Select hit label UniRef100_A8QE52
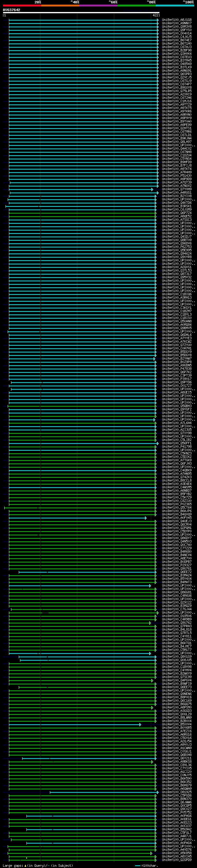The height and width of the screenshot is (868, 197). click(177, 216)
